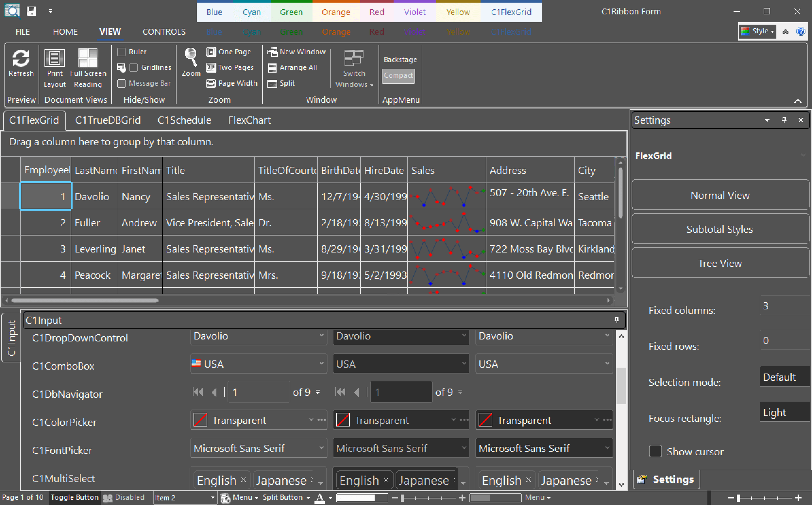Click the Normal View button

[x=720, y=195]
